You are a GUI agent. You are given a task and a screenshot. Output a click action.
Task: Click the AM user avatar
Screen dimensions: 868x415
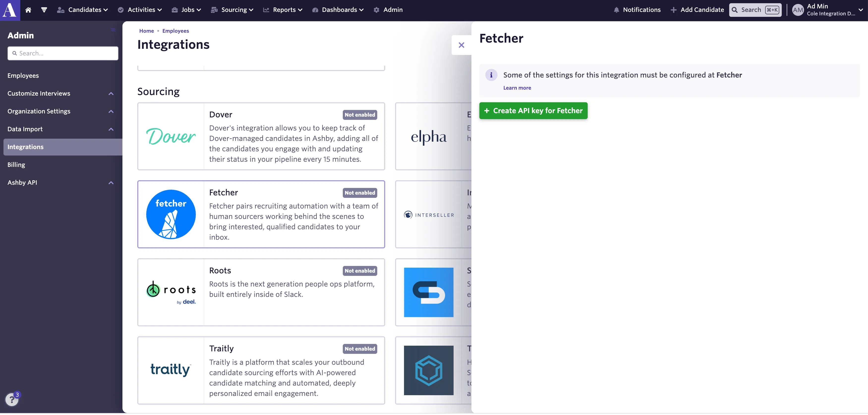pyautogui.click(x=798, y=10)
